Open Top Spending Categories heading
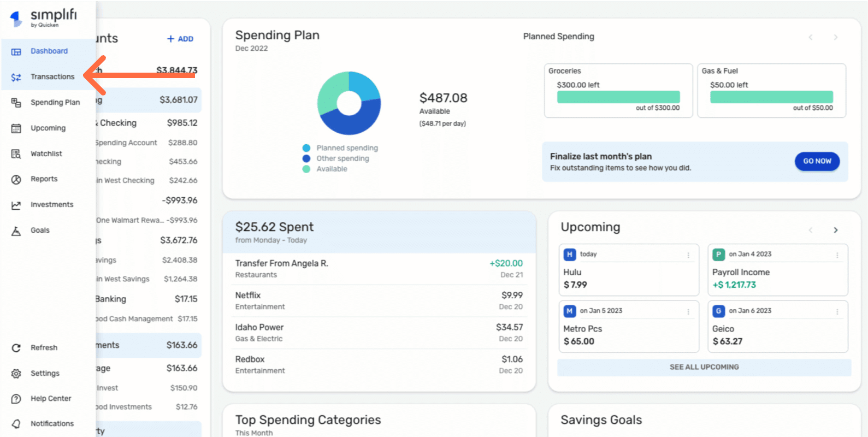This screenshot has width=868, height=437. coord(308,420)
